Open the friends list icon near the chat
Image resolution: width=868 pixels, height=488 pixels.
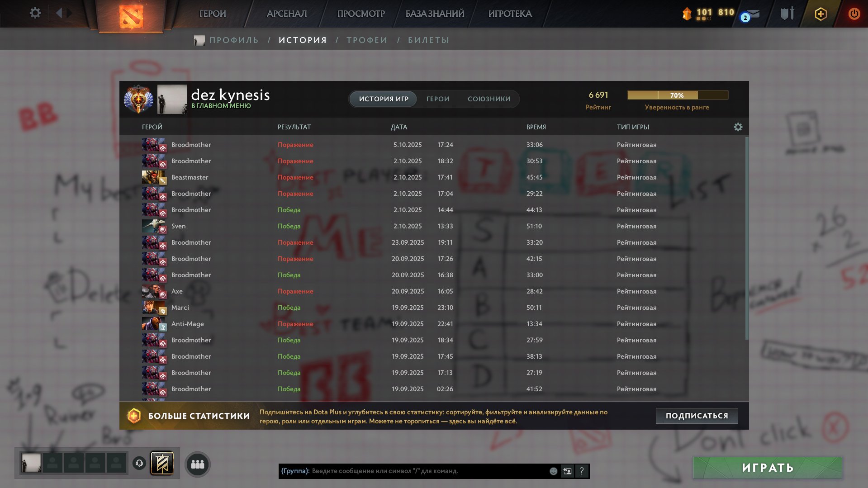197,464
